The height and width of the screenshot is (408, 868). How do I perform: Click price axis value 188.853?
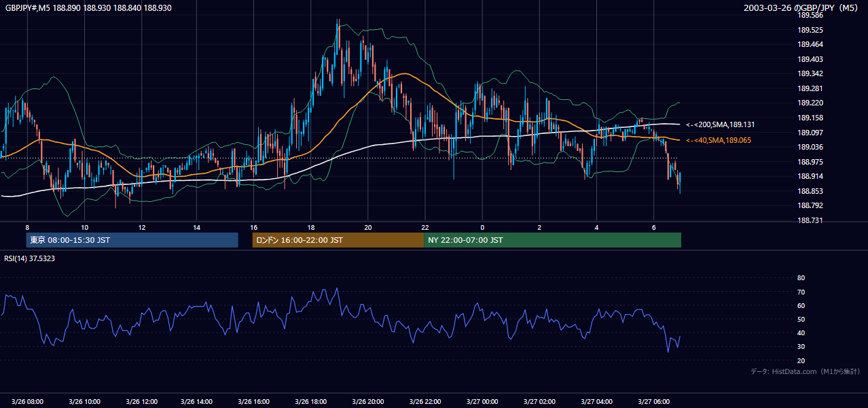coord(810,191)
